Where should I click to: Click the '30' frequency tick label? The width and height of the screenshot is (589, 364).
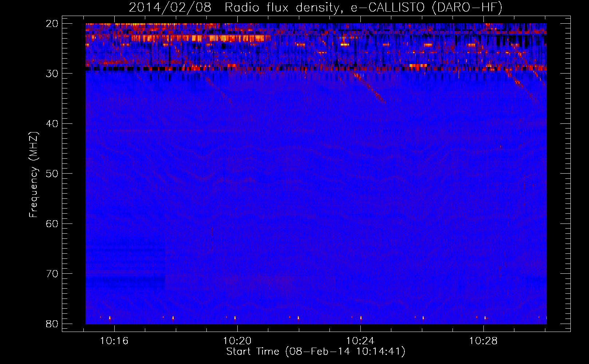pyautogui.click(x=52, y=74)
